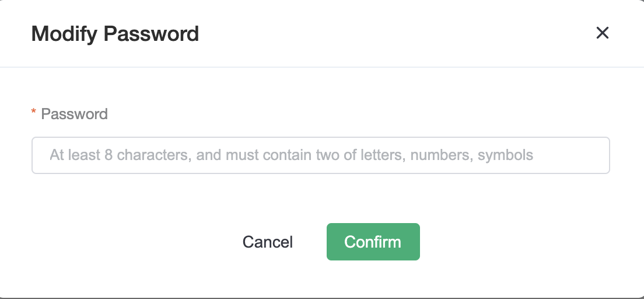The image size is (644, 299).
Task: Click the word 'symbols' in the placeholder hint
Action: point(505,156)
